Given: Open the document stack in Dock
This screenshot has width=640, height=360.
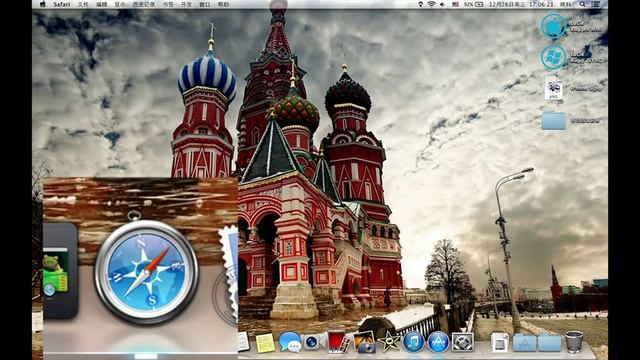Looking at the screenshot, I should coord(500,342).
